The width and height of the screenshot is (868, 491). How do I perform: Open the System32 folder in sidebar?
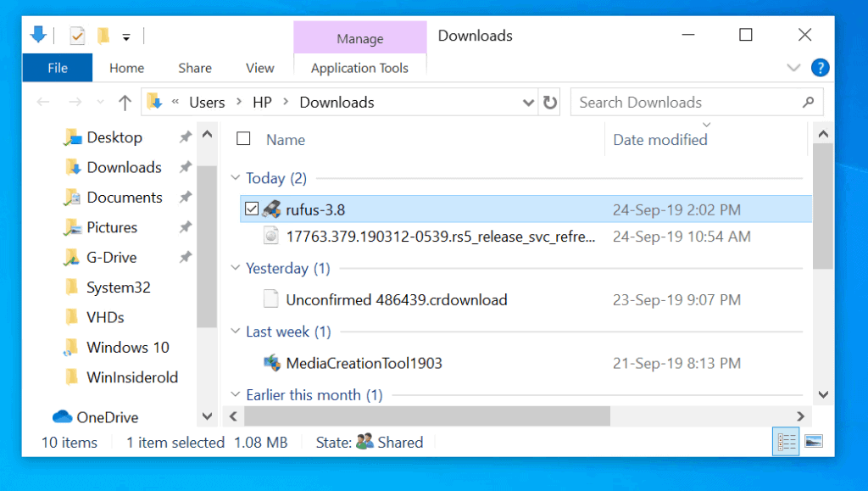118,287
